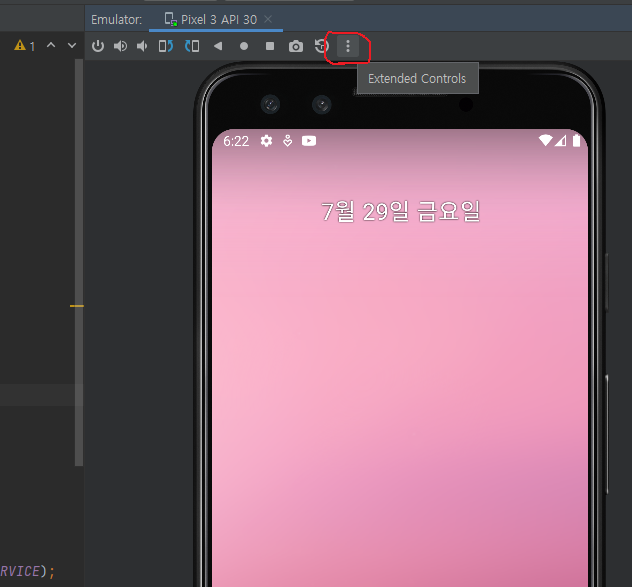The image size is (632, 587).
Task: Rotate the emulator right
Action: pos(192,46)
